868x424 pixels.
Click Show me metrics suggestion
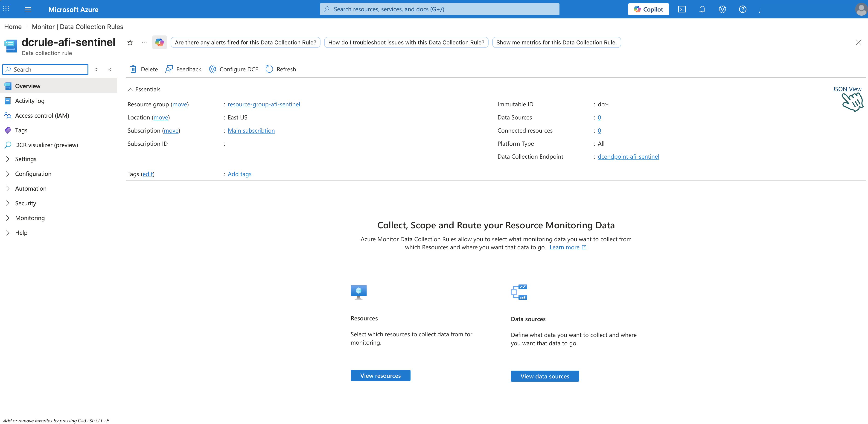coord(556,42)
